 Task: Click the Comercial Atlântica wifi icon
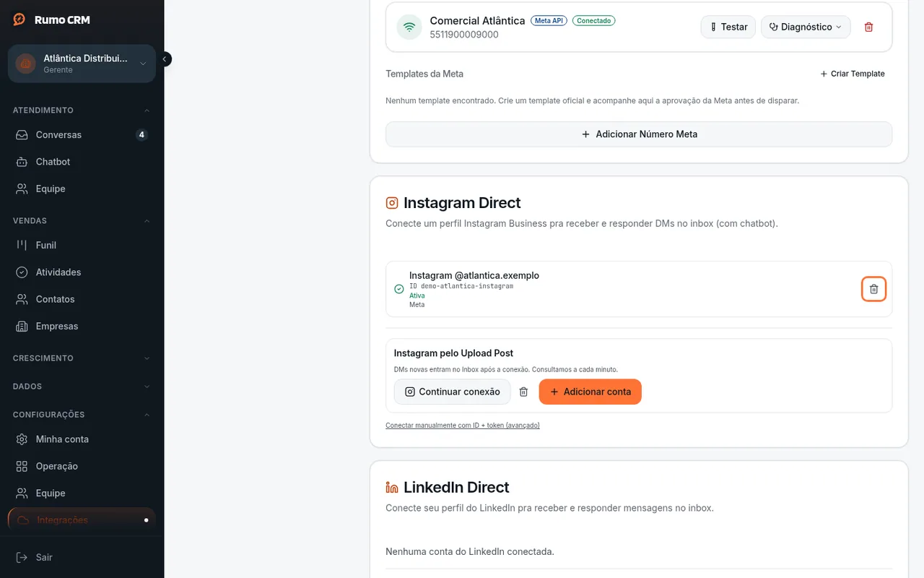tap(409, 27)
